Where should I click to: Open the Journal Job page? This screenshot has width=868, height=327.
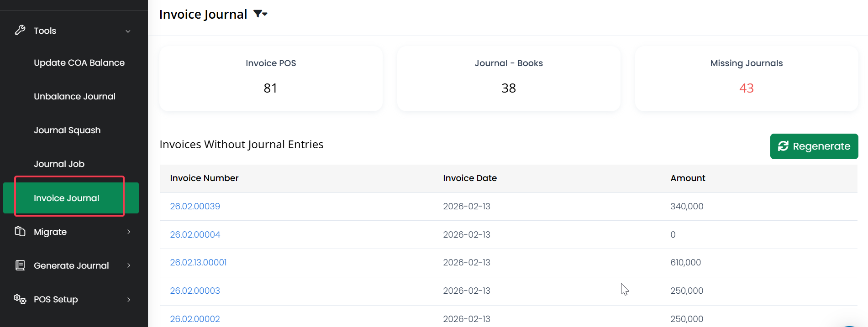click(x=59, y=164)
